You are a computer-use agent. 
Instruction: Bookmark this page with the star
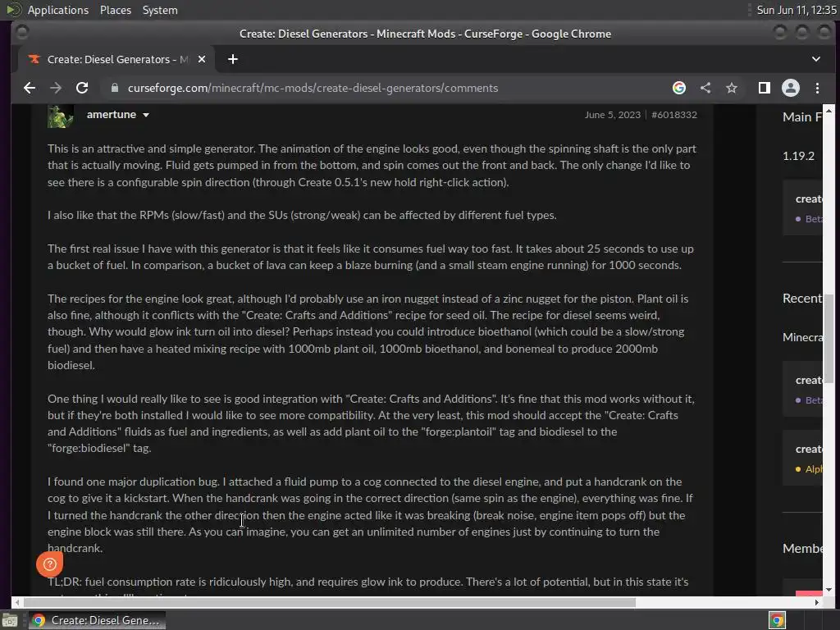coord(732,88)
